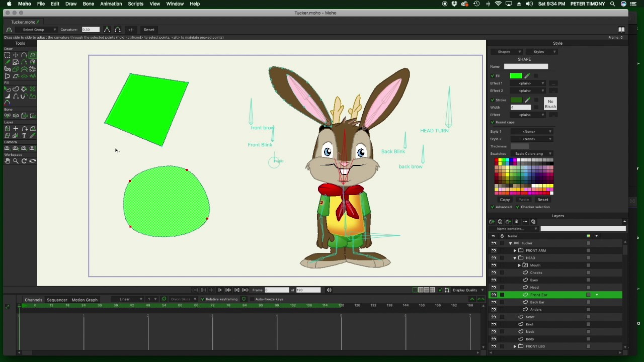Select the Line Width tool
The width and height of the screenshot is (644, 362).
(x=7, y=96)
